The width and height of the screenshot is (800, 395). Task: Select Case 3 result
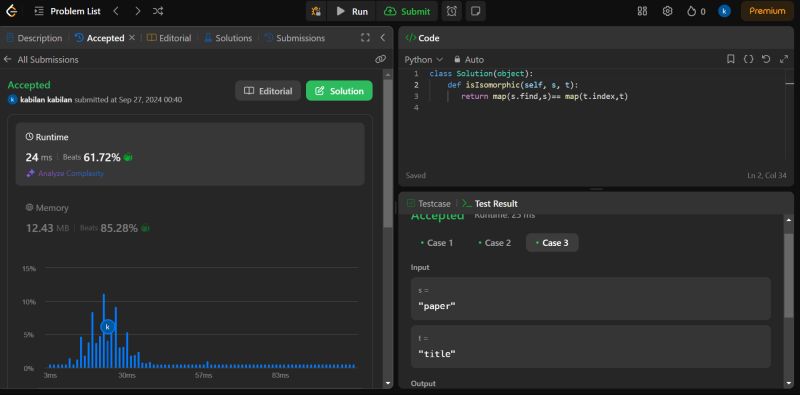552,243
